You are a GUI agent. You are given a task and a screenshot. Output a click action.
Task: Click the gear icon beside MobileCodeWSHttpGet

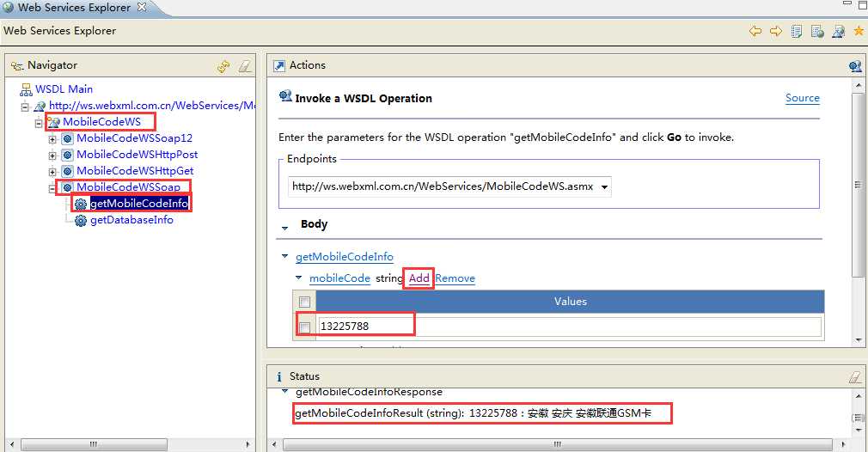tap(68, 171)
